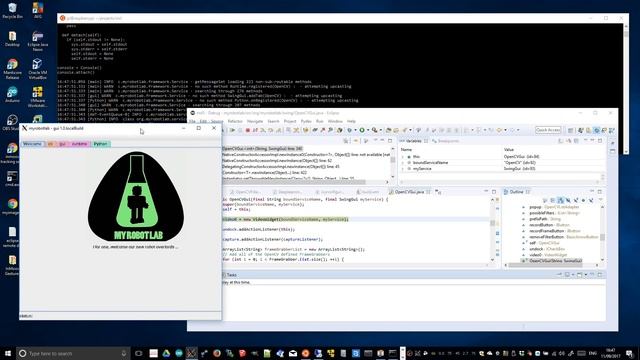640x360 pixels.
Task: Open Oracle VM VirtualBox desktop shortcut
Action: pyautogui.click(x=38, y=69)
